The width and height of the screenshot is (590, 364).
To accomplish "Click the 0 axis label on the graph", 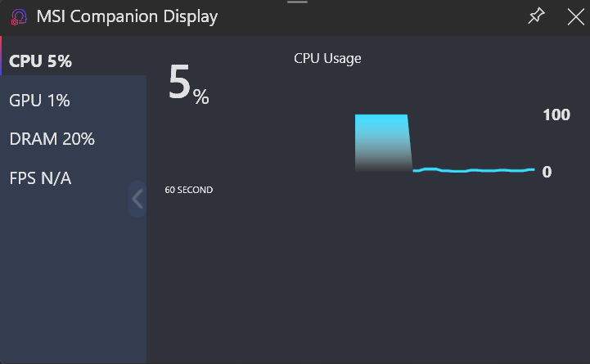I will point(547,173).
